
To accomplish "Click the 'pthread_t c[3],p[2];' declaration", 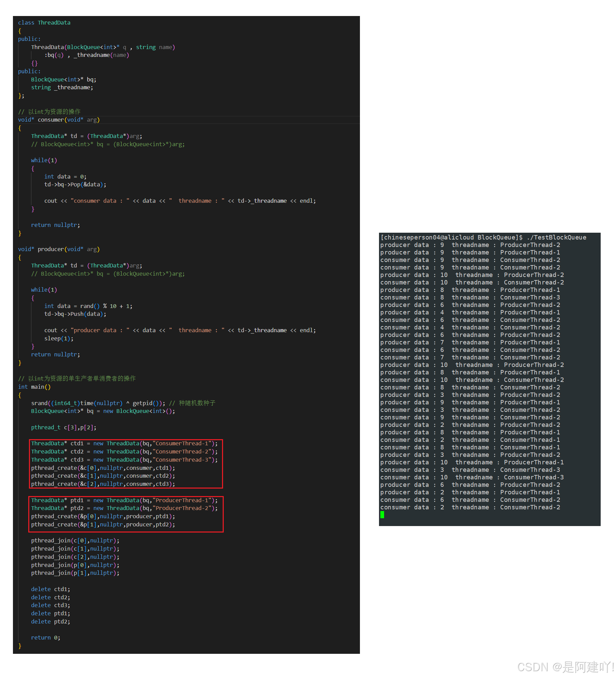I will point(64,427).
